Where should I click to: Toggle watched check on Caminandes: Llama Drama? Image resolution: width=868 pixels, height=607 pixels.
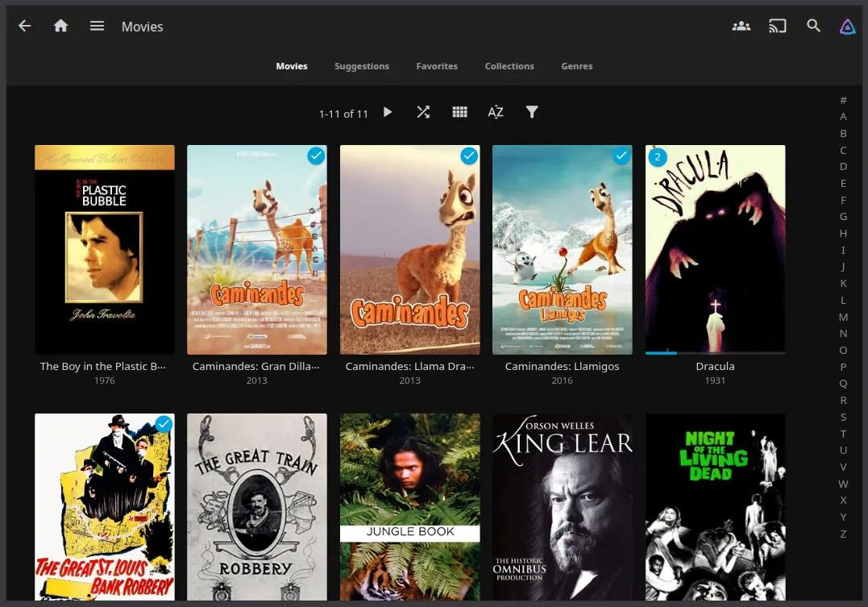click(x=469, y=156)
